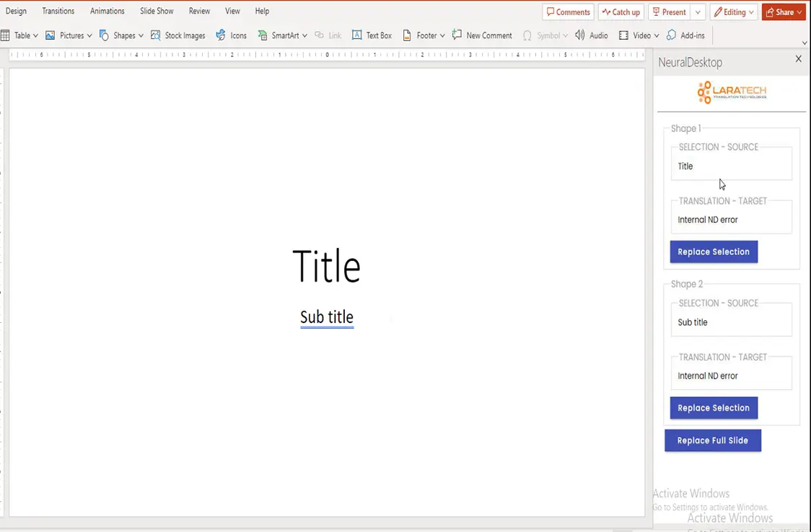
Task: Expand the Footer dropdown arrow
Action: point(442,35)
